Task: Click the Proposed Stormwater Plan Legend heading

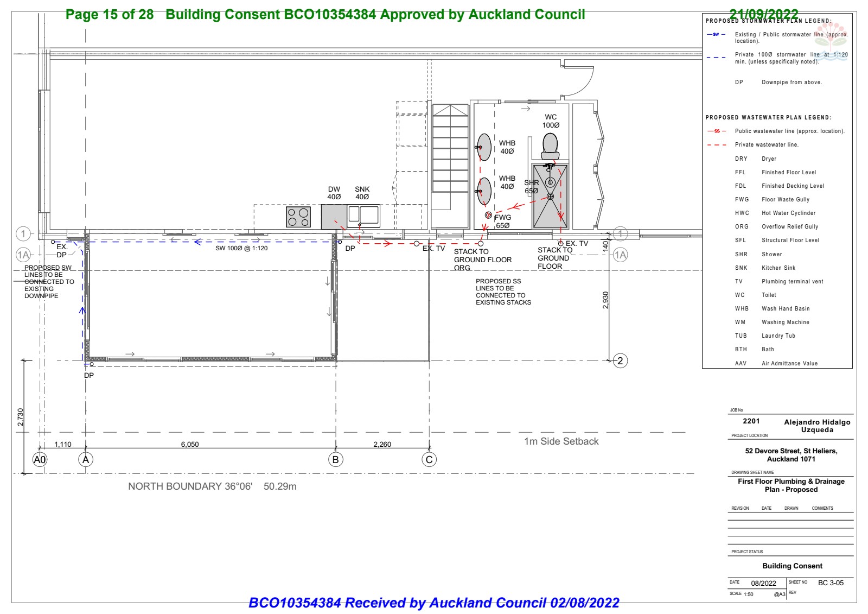Action: 768,21
